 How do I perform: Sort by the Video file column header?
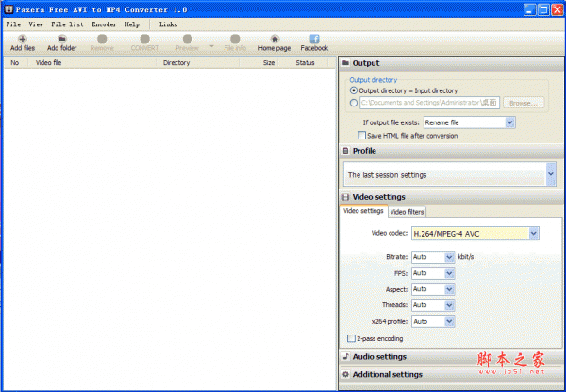click(92, 63)
